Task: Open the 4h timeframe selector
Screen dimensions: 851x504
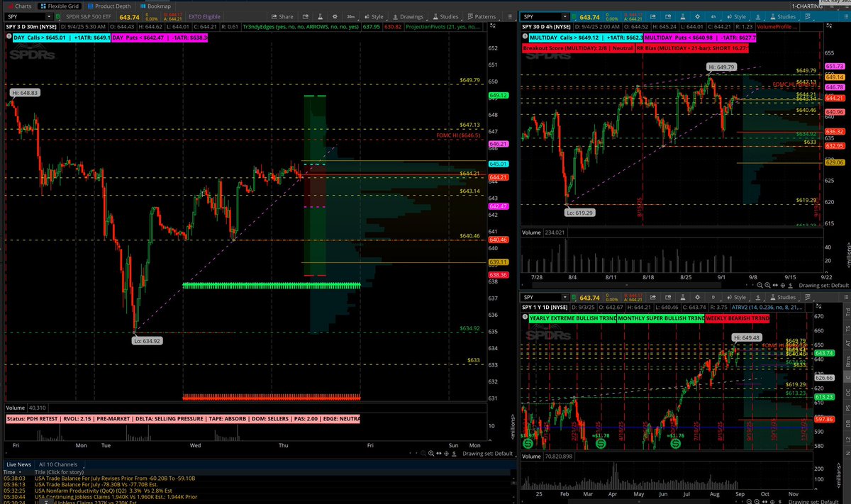Action: (x=713, y=17)
